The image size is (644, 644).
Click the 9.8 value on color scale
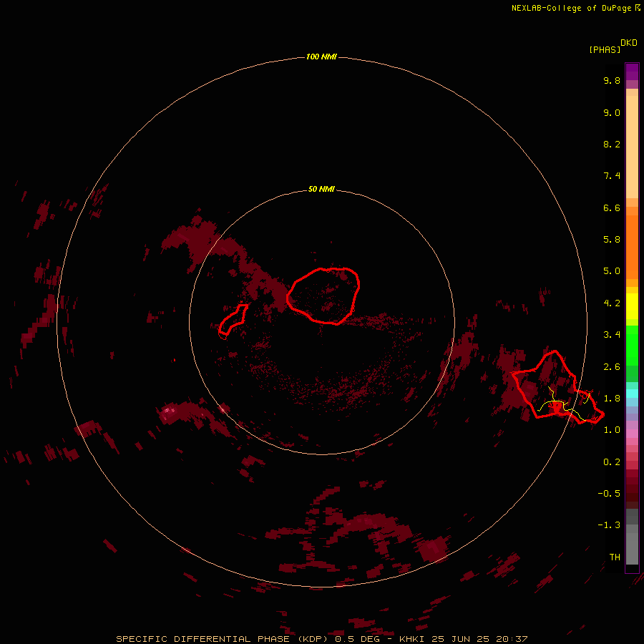click(x=612, y=80)
